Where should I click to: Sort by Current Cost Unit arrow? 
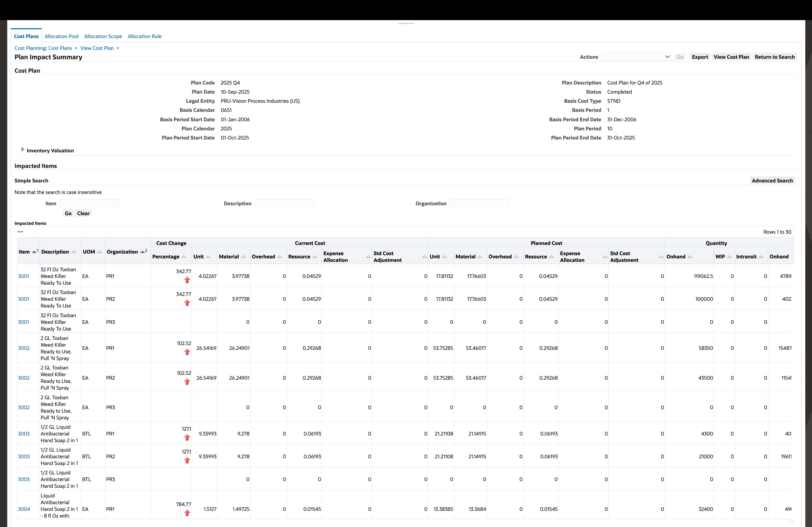(208, 257)
